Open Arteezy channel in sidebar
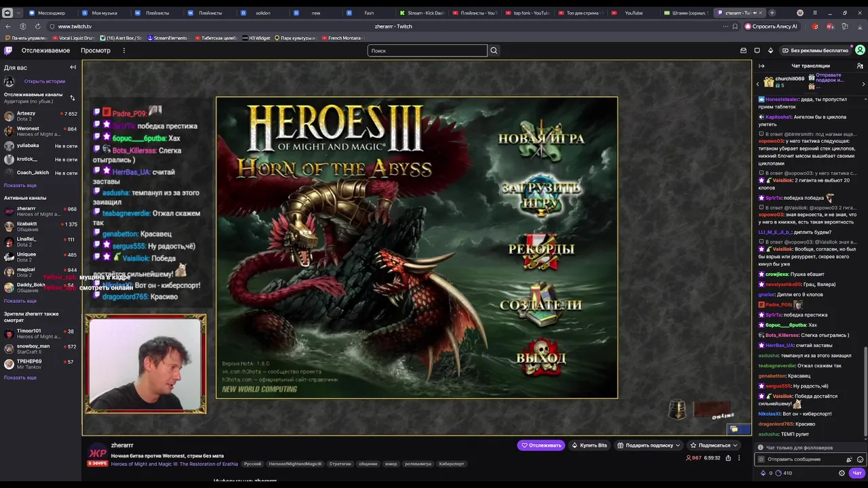 (41, 116)
